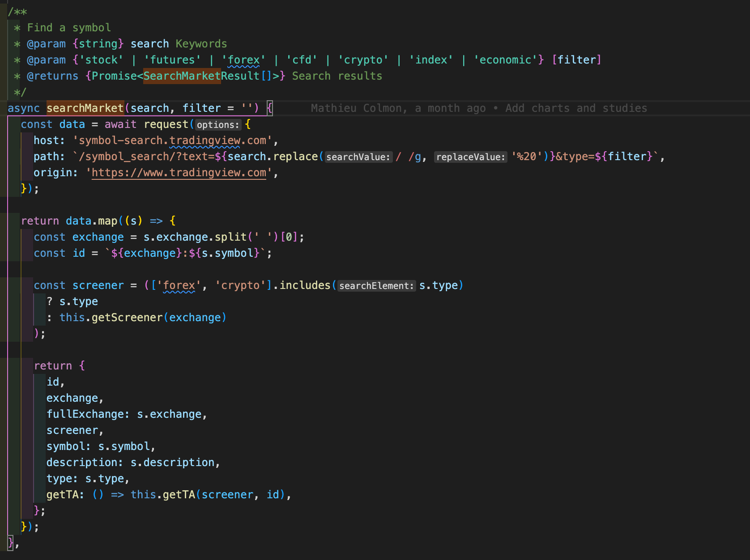Click the searchElement: inlay hint

coord(376,285)
